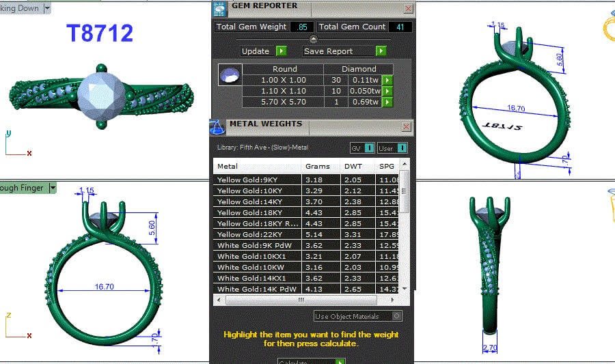
Task: Open the Looking Down viewport dropdown
Action: [x=46, y=8]
